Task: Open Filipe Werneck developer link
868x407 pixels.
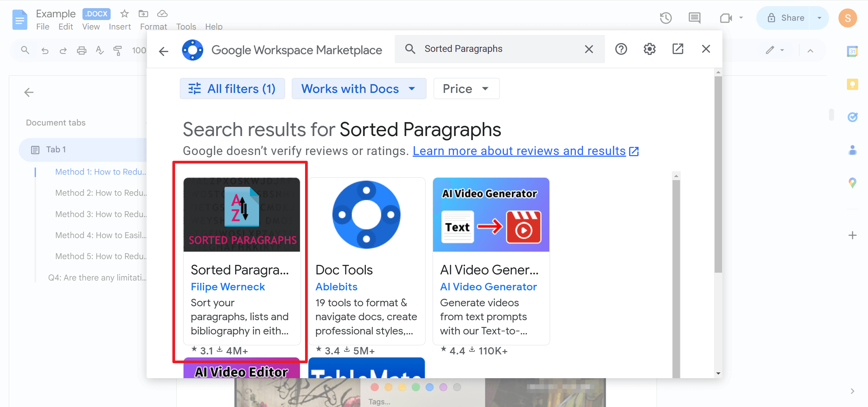Action: click(228, 287)
